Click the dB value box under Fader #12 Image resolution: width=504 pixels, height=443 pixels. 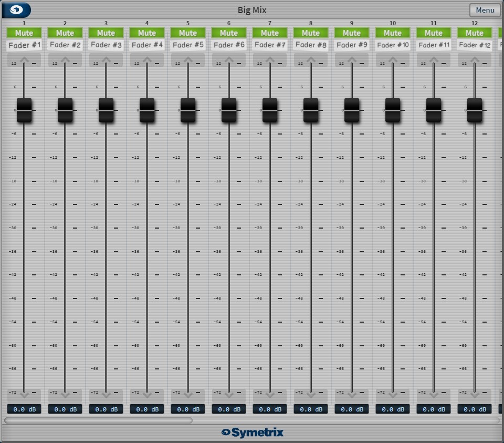click(x=475, y=409)
